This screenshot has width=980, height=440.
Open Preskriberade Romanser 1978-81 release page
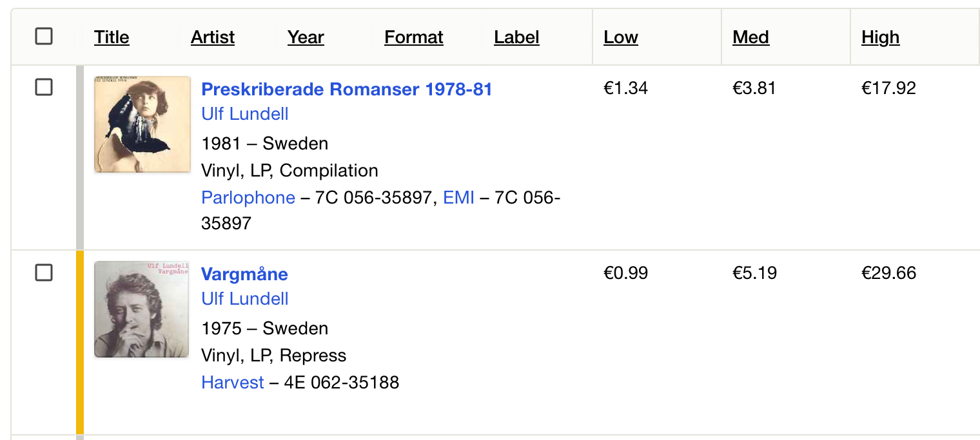(347, 89)
